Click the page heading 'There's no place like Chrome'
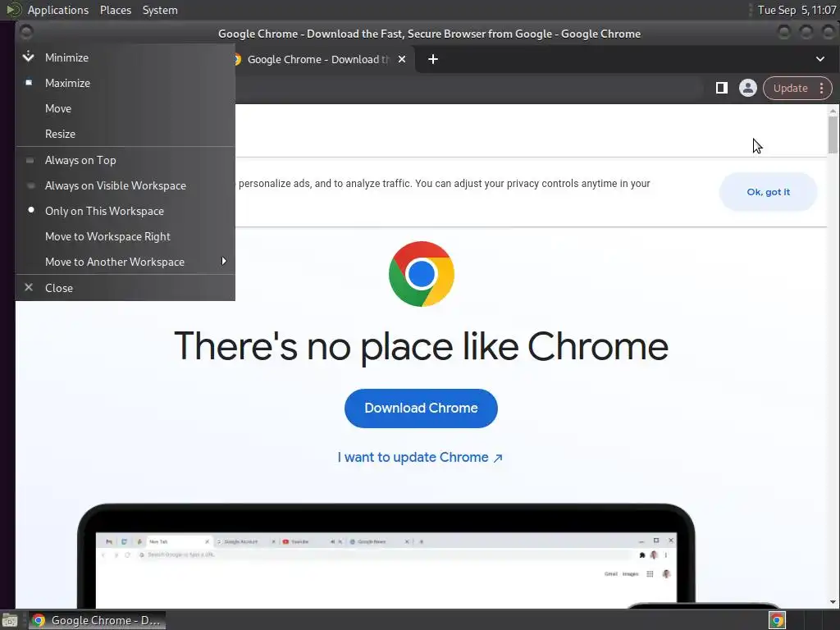The height and width of the screenshot is (630, 840). pos(421,346)
